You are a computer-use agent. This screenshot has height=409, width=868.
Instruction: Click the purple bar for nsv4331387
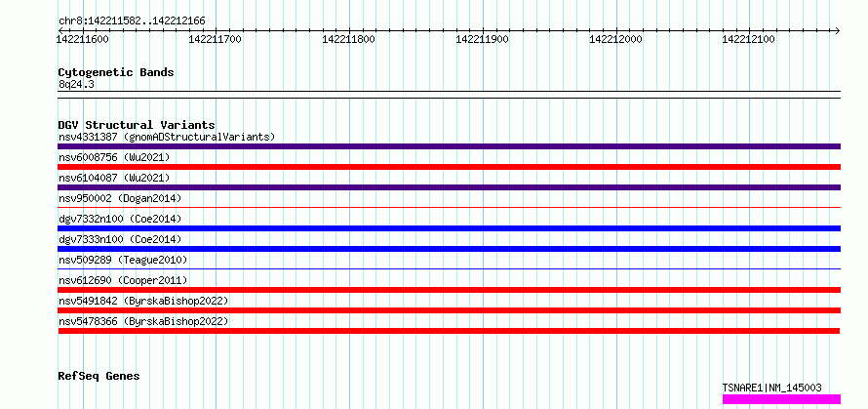pyautogui.click(x=449, y=146)
